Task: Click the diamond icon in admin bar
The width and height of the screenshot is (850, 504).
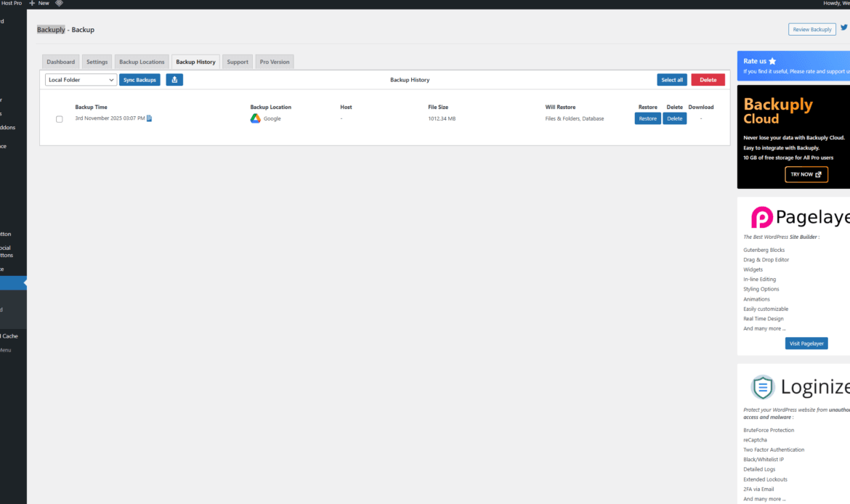Action: [60, 4]
